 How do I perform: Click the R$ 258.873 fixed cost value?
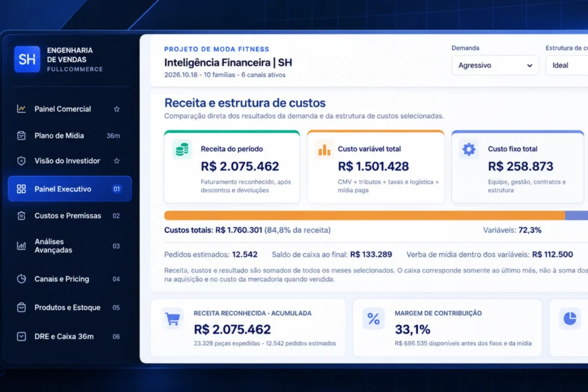coord(520,166)
